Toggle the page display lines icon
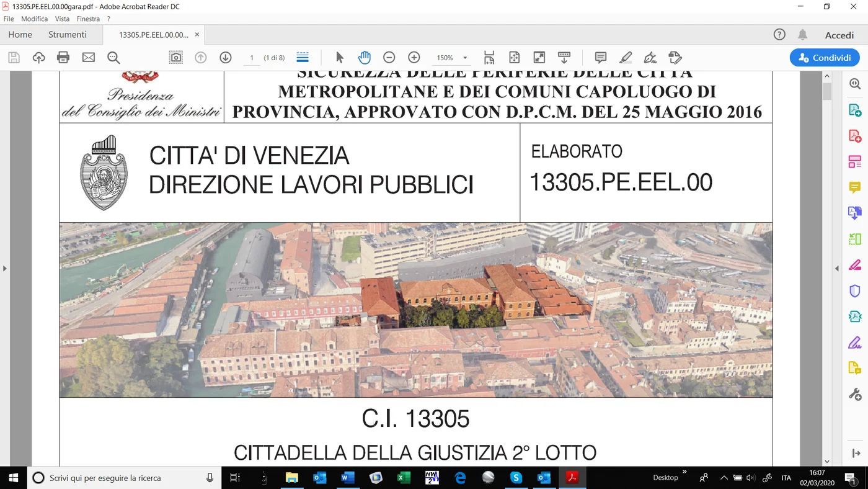 (x=303, y=58)
